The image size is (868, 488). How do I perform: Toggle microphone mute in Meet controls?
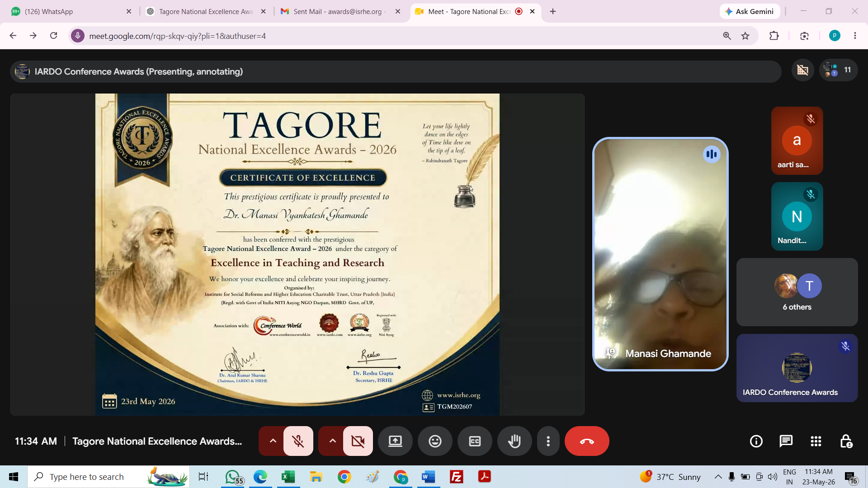click(x=298, y=441)
